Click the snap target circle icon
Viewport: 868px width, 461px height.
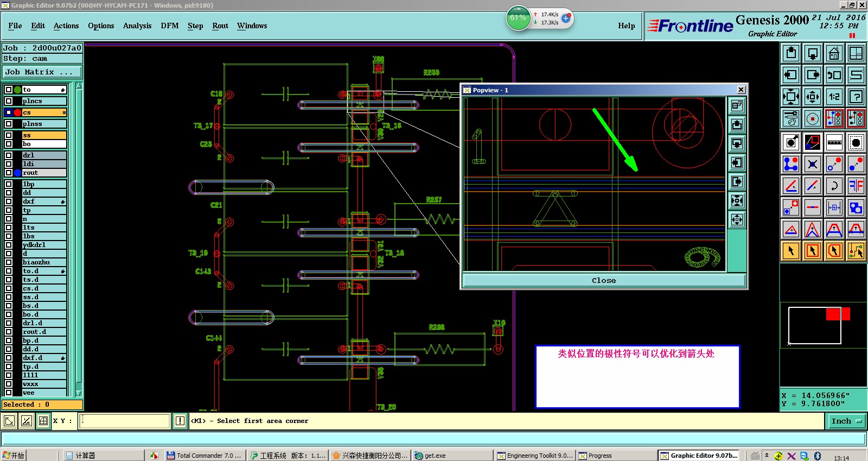click(x=813, y=118)
